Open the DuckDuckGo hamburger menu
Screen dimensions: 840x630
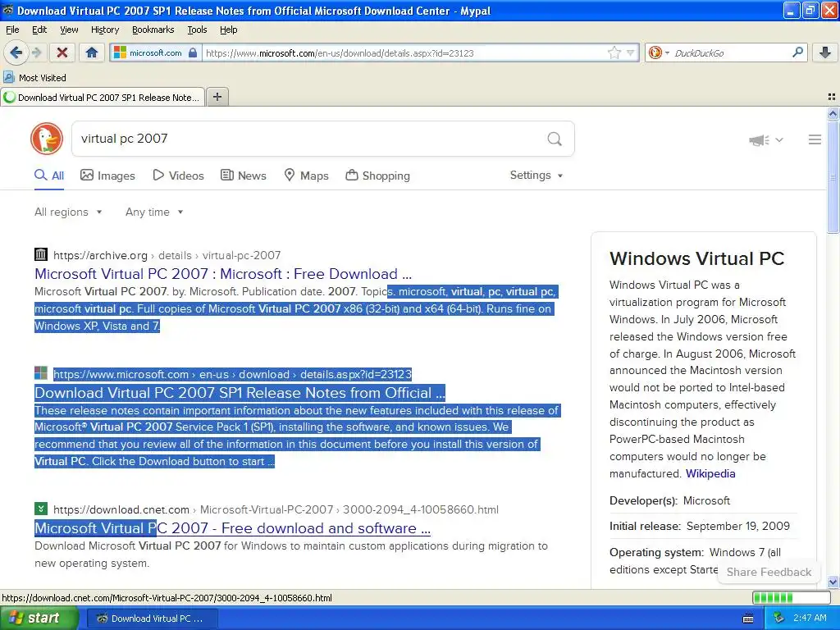[x=815, y=139]
